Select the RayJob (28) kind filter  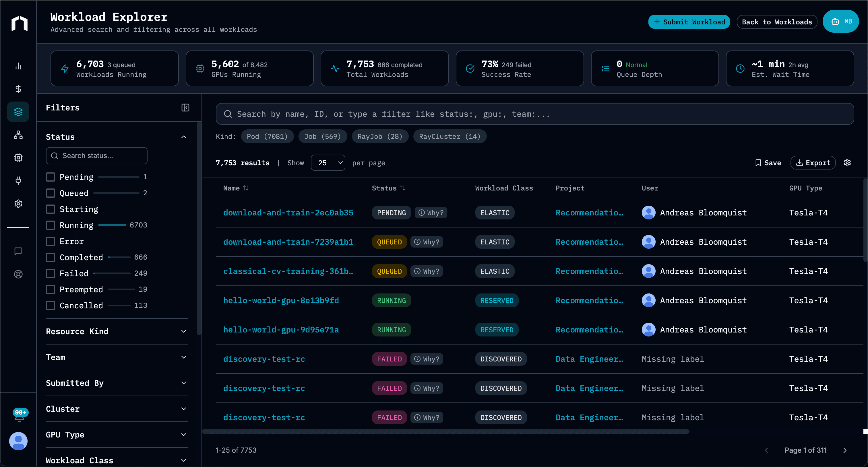(x=380, y=136)
